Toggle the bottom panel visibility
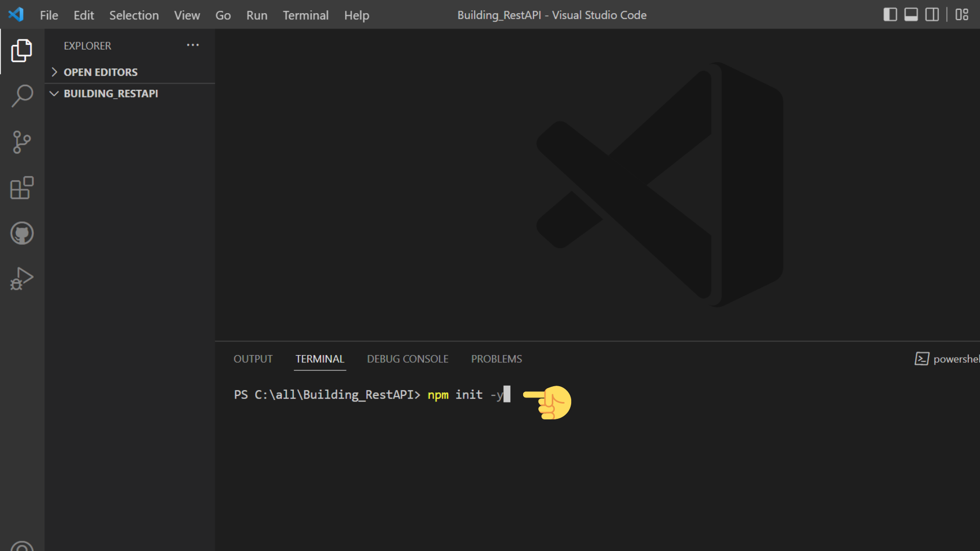This screenshot has height=551, width=980. [x=911, y=14]
